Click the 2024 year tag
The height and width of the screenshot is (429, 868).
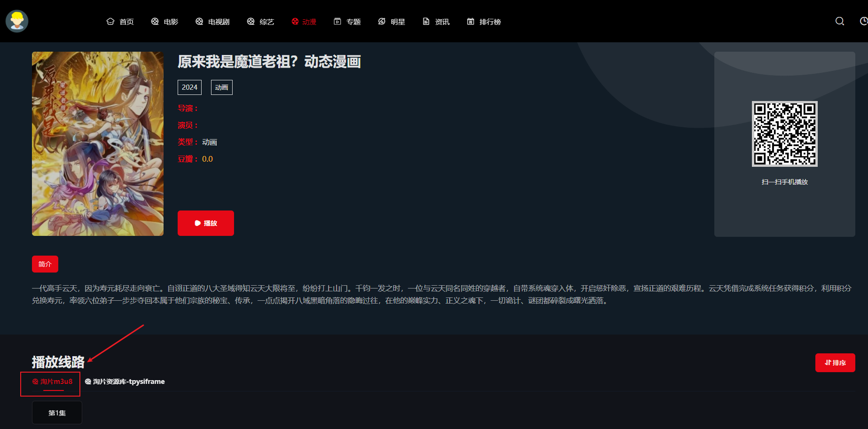point(189,87)
